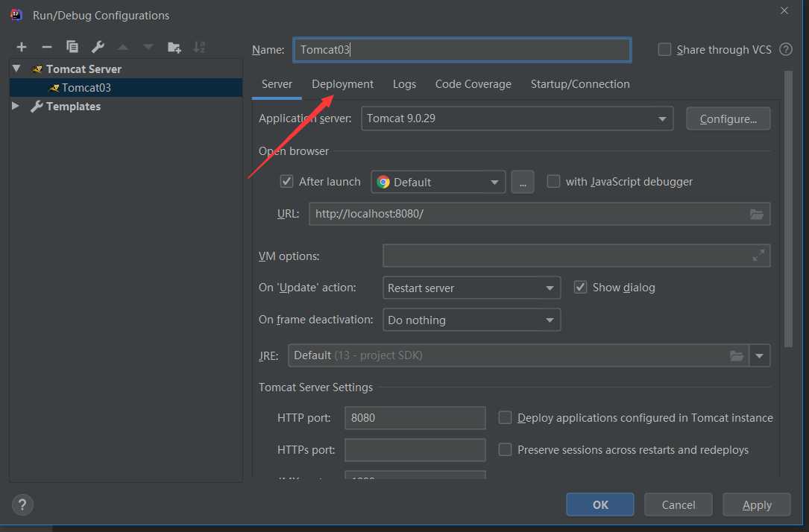The width and height of the screenshot is (809, 532).
Task: Switch to the Deployment tab
Action: (342, 84)
